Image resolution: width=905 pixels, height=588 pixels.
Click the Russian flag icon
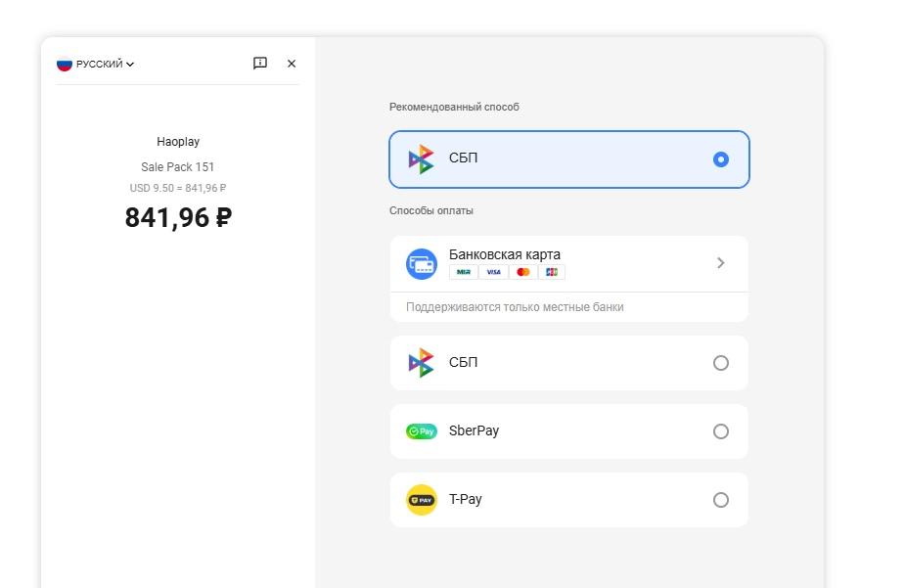(65, 64)
